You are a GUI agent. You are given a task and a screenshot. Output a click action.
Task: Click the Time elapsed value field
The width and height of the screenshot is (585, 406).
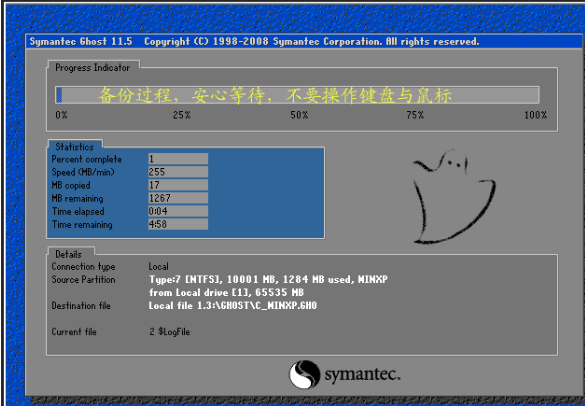point(178,211)
